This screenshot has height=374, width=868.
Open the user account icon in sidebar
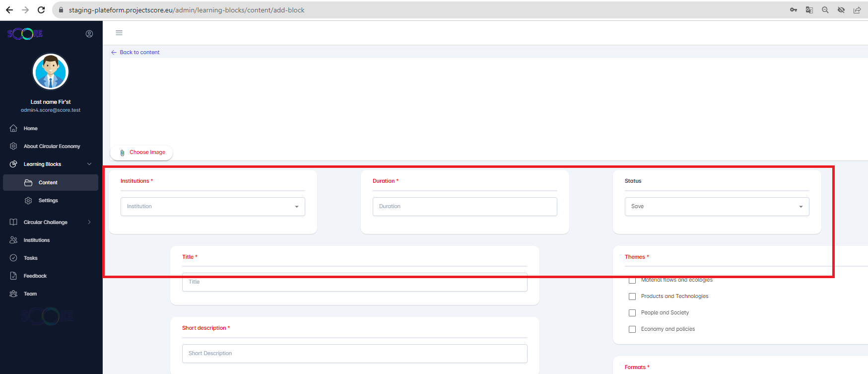[89, 34]
